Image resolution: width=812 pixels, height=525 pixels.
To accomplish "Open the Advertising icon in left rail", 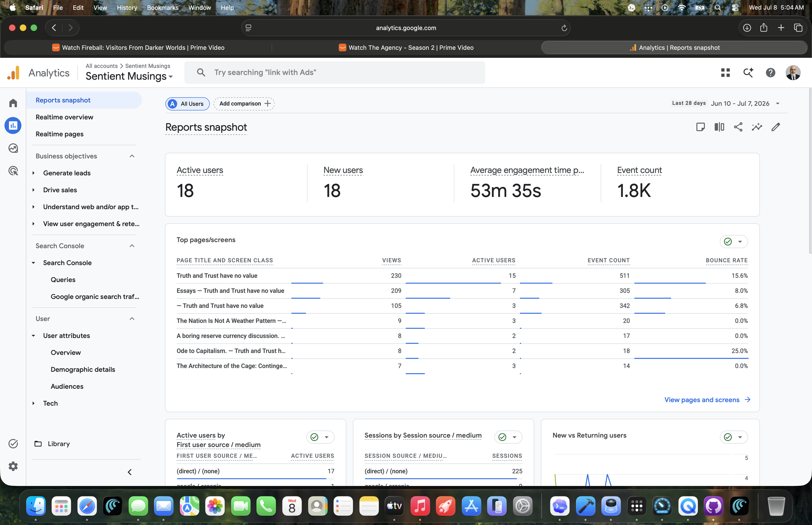I will (13, 171).
